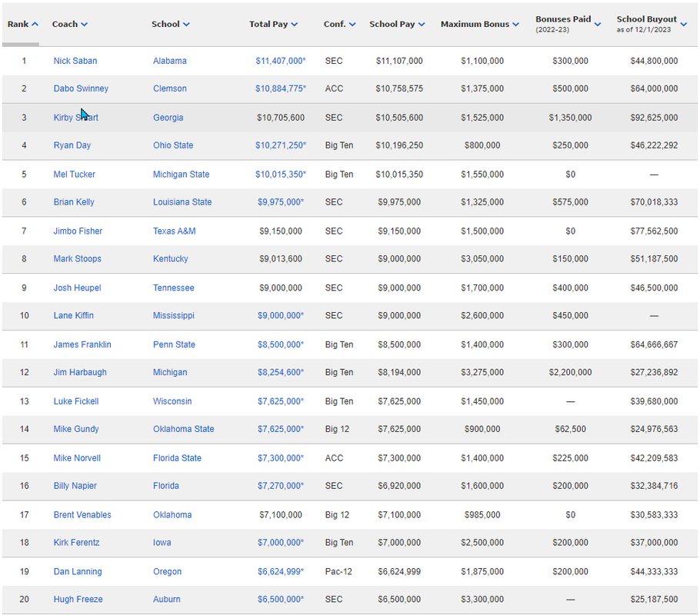700x615 pixels.
Task: Open Dan Lanning coach link
Action: tap(78, 571)
